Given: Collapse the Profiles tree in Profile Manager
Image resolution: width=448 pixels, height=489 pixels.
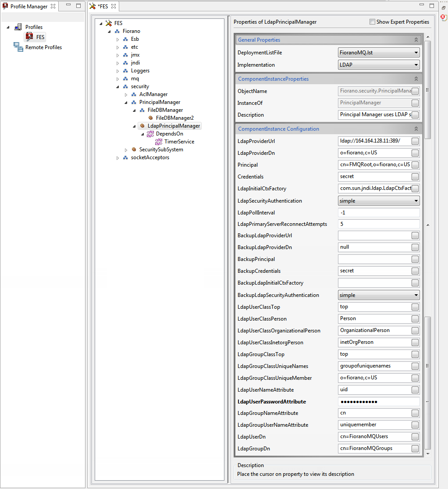Looking at the screenshot, I should click(8, 28).
